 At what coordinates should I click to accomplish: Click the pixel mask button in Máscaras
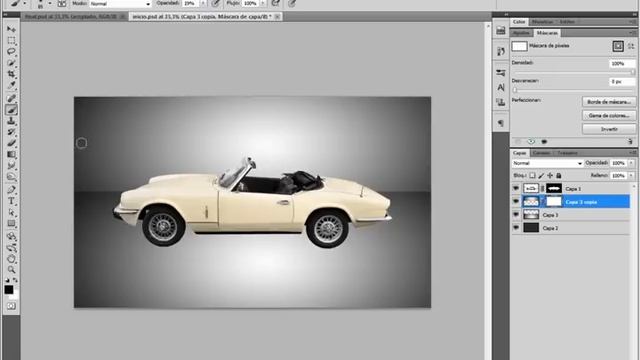pyautogui.click(x=618, y=46)
